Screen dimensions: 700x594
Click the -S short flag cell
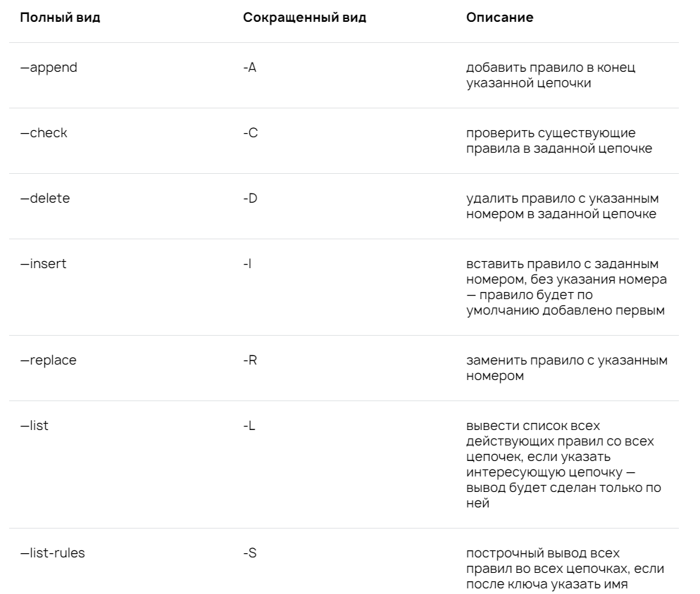point(250,553)
